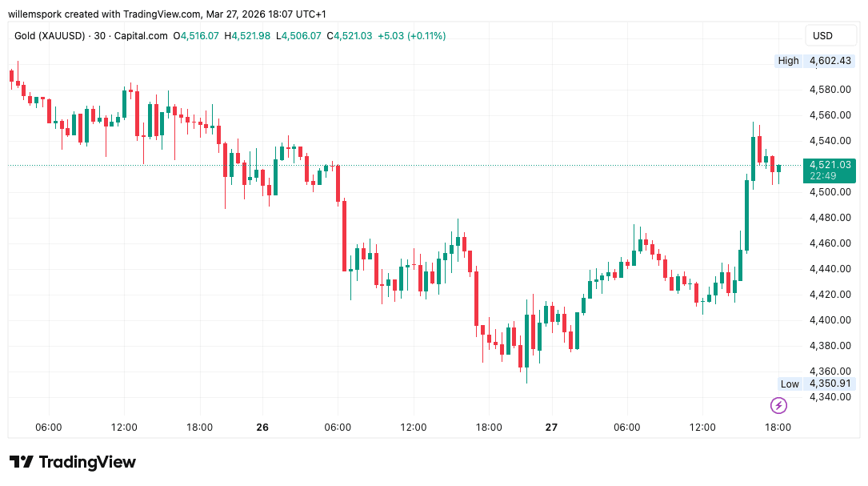Click date label 27 on the time axis
Viewport: 868px width, 486px height.
click(x=551, y=428)
